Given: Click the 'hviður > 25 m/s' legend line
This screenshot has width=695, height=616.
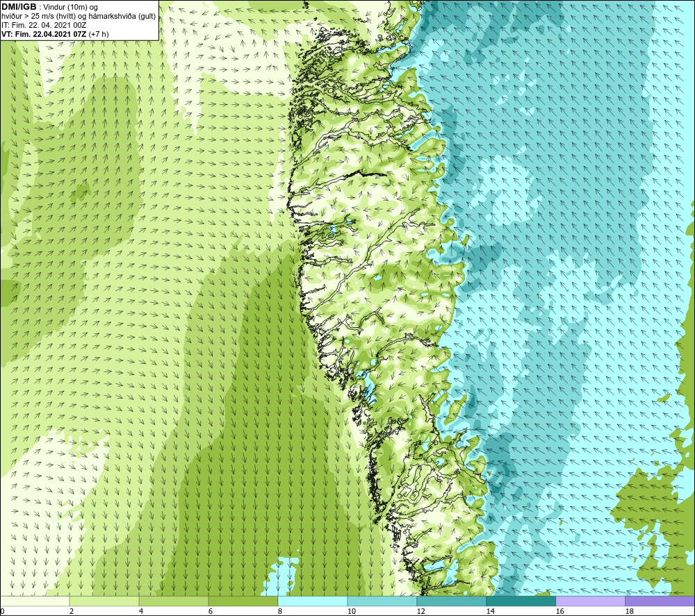Looking at the screenshot, I should tap(79, 17).
